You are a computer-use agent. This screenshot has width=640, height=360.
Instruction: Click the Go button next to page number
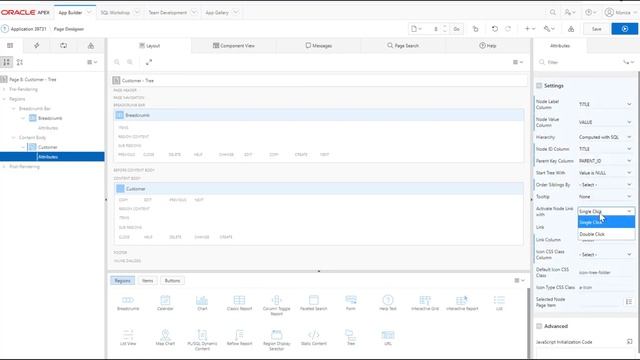[456, 29]
